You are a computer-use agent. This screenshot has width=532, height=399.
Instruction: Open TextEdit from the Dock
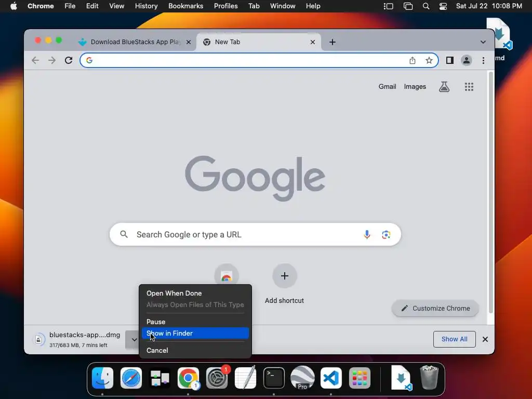point(245,378)
